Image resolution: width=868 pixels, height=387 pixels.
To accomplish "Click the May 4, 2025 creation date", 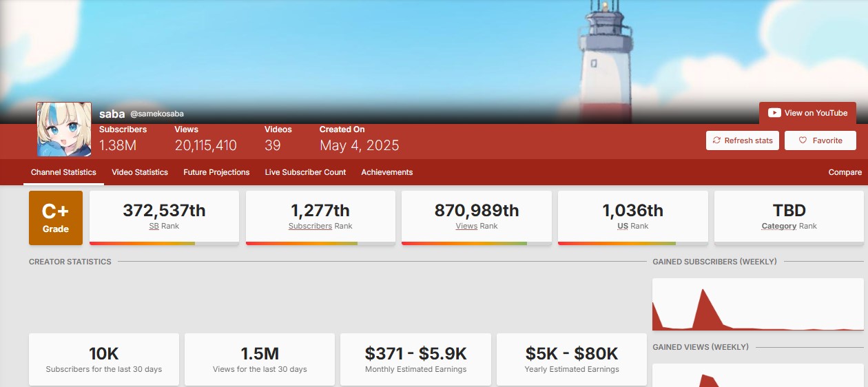I will click(x=359, y=145).
